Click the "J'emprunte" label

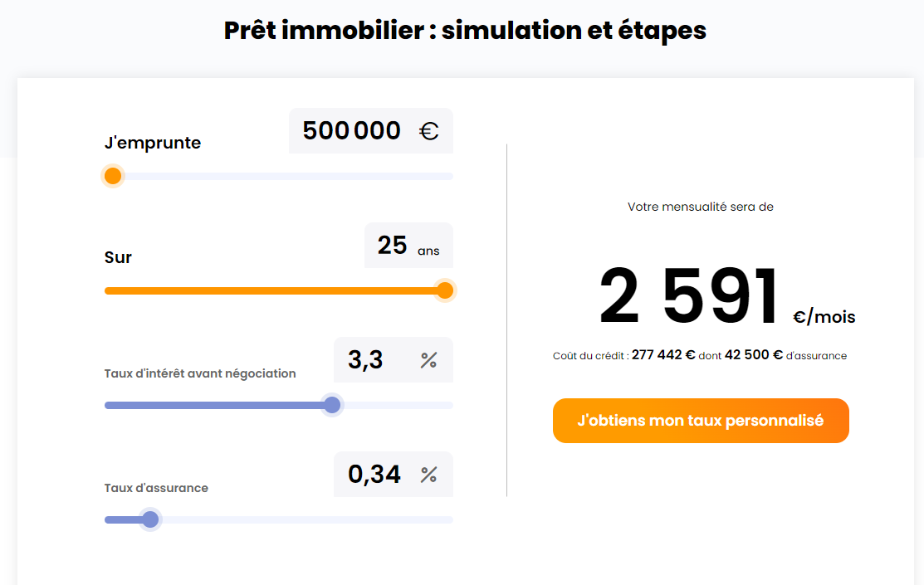153,143
